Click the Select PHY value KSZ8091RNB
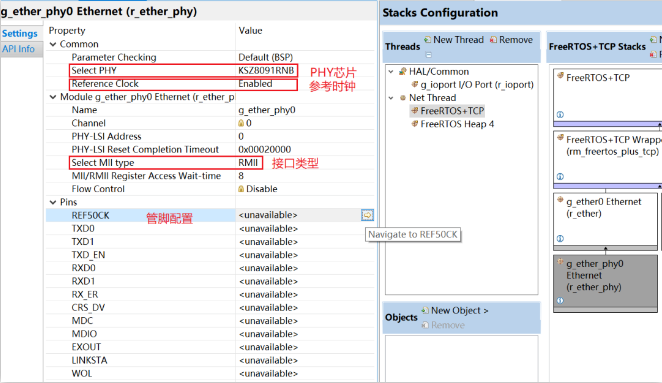The width and height of the screenshot is (662, 383). click(266, 70)
